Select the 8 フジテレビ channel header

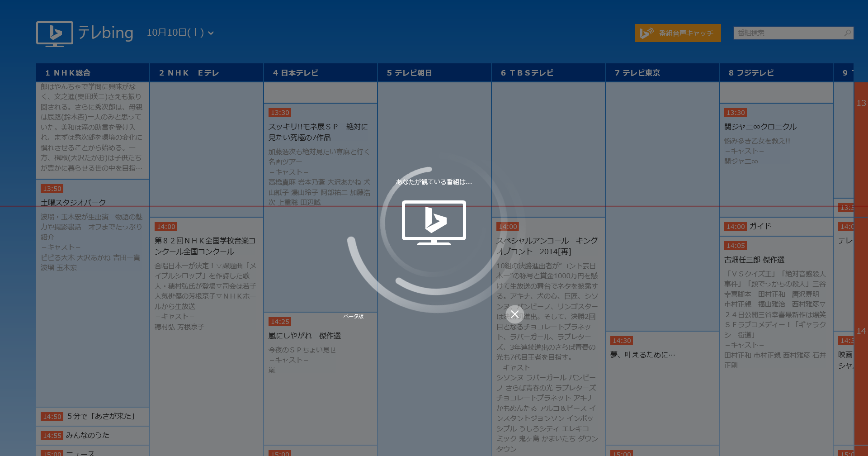point(776,73)
